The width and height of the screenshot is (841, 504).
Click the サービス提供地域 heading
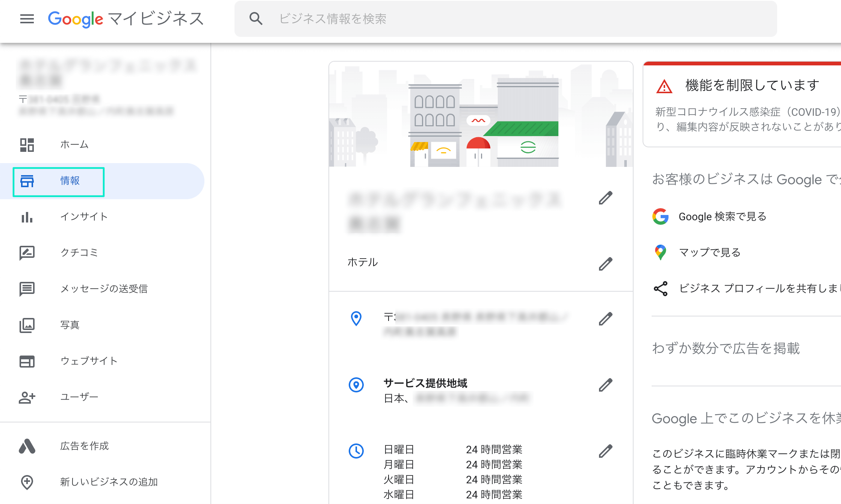click(425, 383)
